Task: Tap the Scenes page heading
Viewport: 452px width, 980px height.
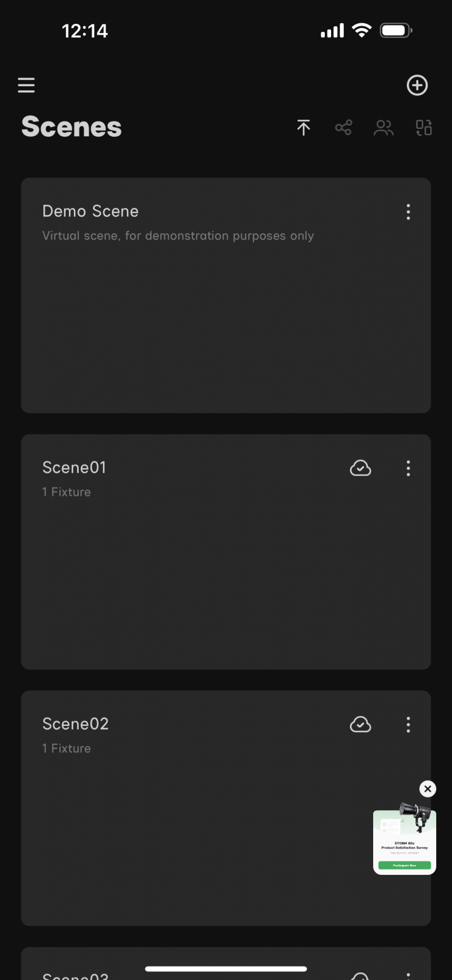Action: tap(71, 127)
